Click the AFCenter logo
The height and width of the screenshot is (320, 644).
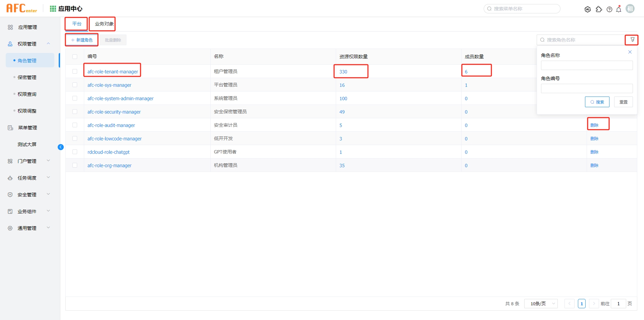21,8
